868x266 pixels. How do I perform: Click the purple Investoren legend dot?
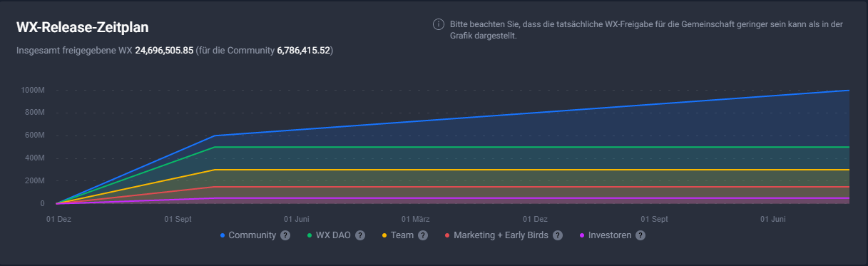coord(583,235)
